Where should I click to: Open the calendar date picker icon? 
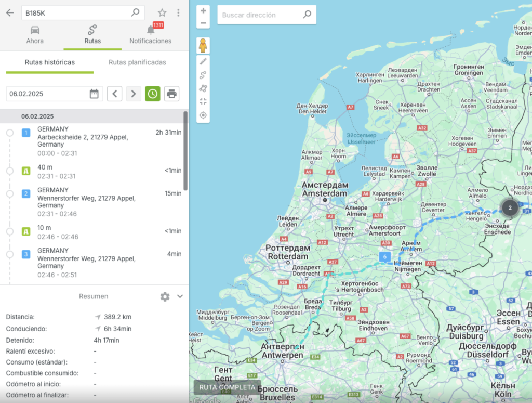[94, 94]
